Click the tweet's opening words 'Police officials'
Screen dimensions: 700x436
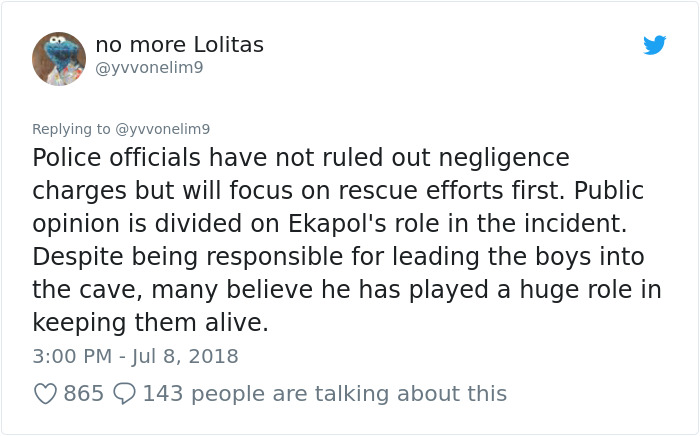click(116, 158)
